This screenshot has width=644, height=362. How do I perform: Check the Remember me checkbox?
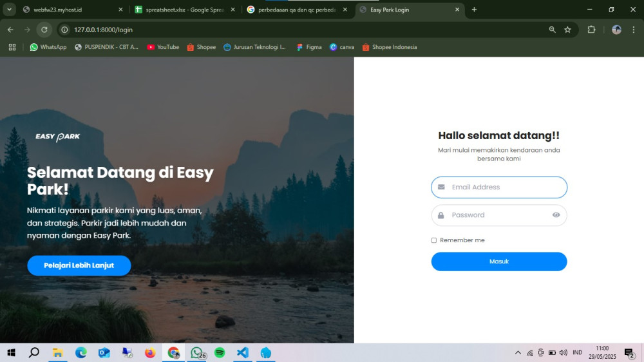(433, 240)
